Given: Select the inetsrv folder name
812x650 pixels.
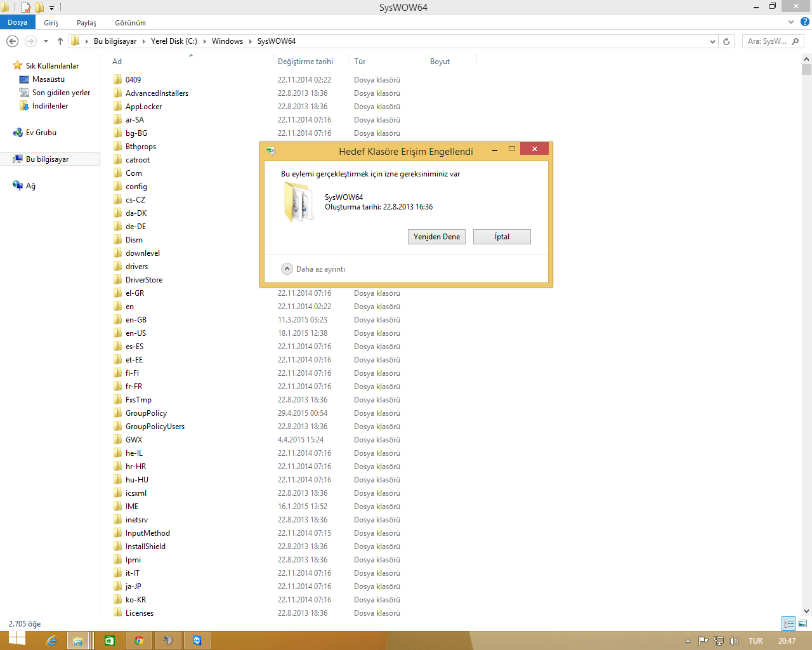Looking at the screenshot, I should click(x=136, y=520).
